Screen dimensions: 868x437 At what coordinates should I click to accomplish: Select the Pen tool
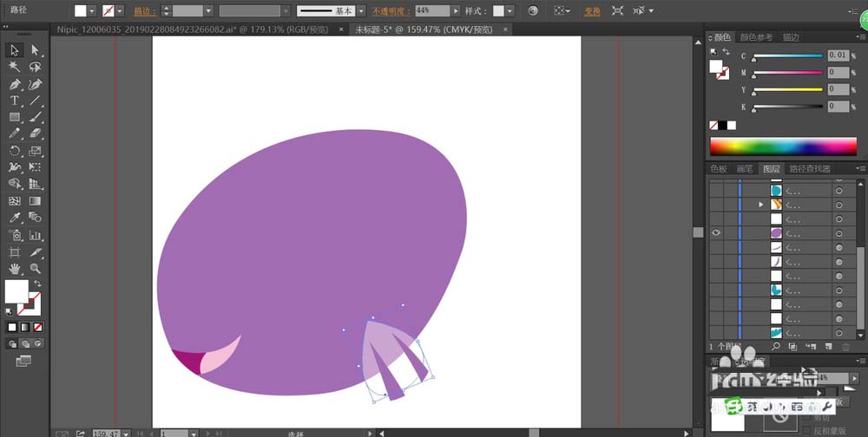[15, 84]
